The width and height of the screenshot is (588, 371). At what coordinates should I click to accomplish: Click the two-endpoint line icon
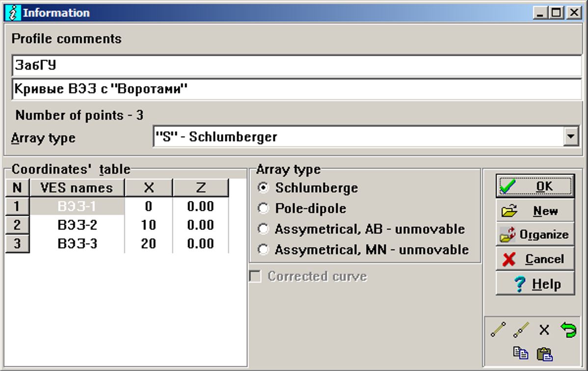498,330
